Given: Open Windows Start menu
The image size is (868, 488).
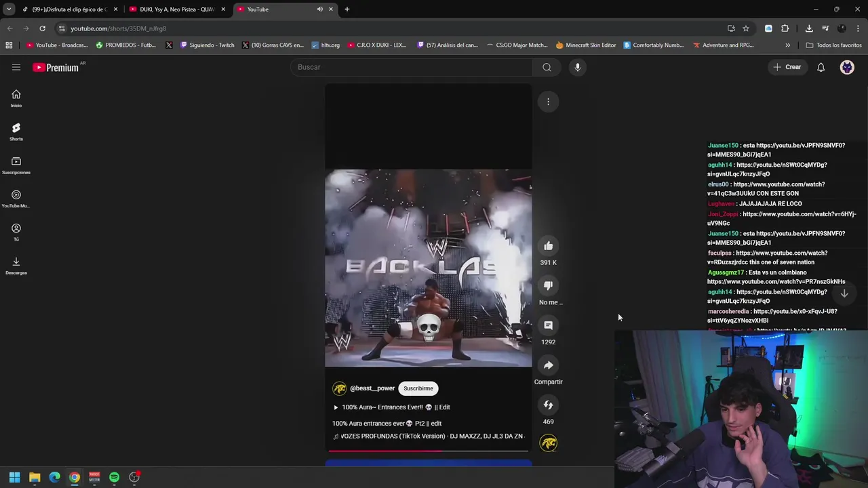Looking at the screenshot, I should tap(14, 477).
